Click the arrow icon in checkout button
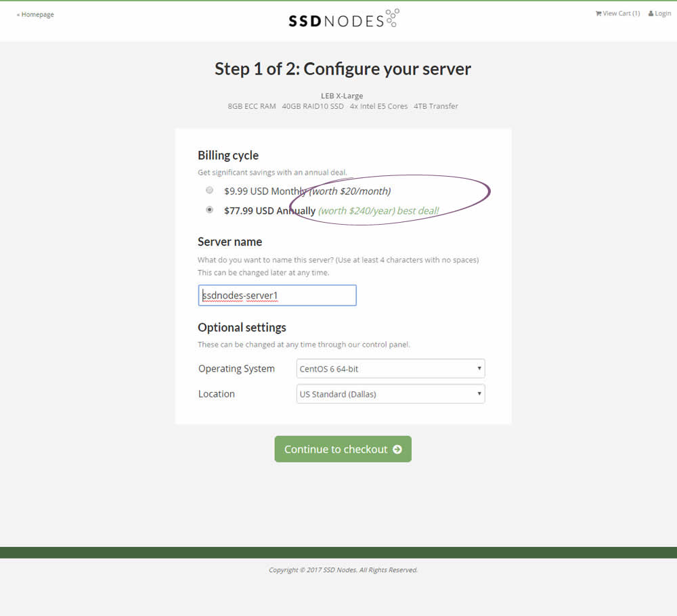The width and height of the screenshot is (677, 616). coord(397,449)
